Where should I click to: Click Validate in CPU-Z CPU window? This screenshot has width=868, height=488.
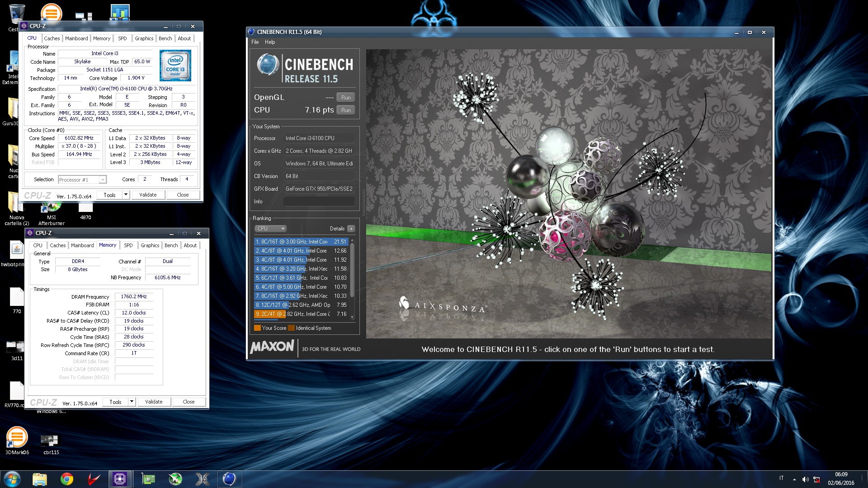coord(148,195)
